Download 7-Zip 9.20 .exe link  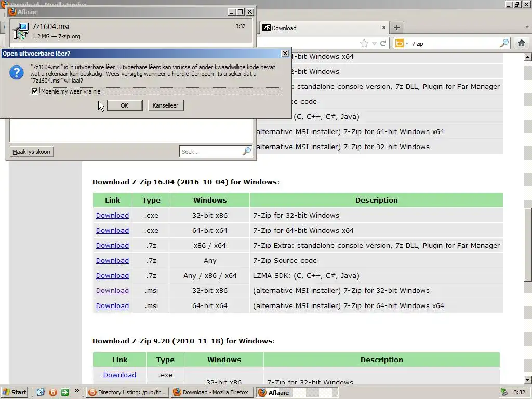tap(119, 375)
